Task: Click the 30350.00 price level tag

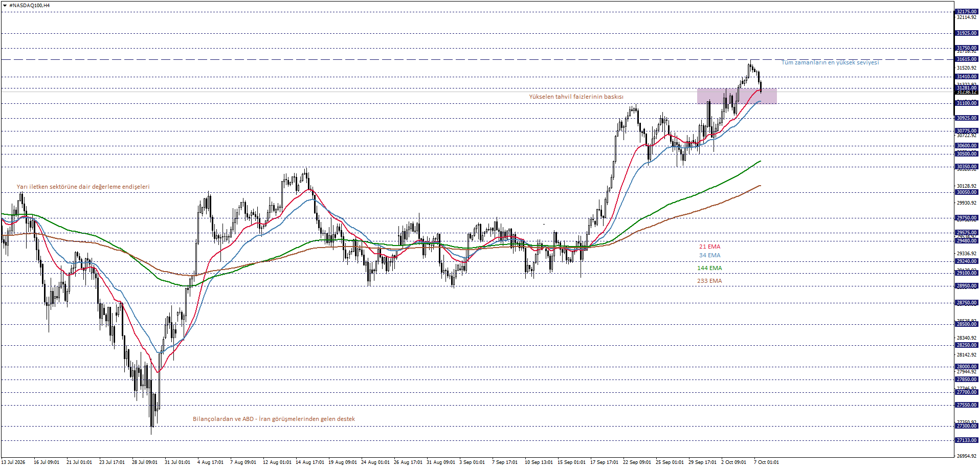Action: click(967, 167)
